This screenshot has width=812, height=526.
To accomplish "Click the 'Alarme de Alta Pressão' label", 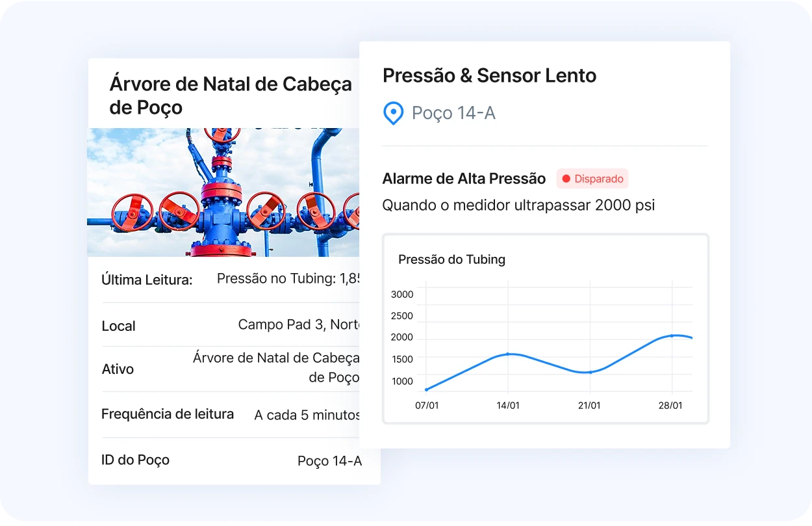I will (464, 179).
